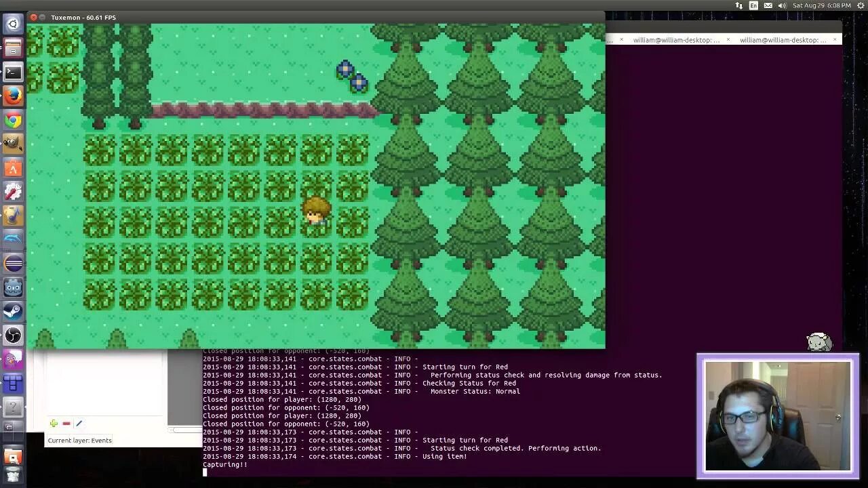868x488 pixels.
Task: Add a new property with green plus
Action: point(54,424)
